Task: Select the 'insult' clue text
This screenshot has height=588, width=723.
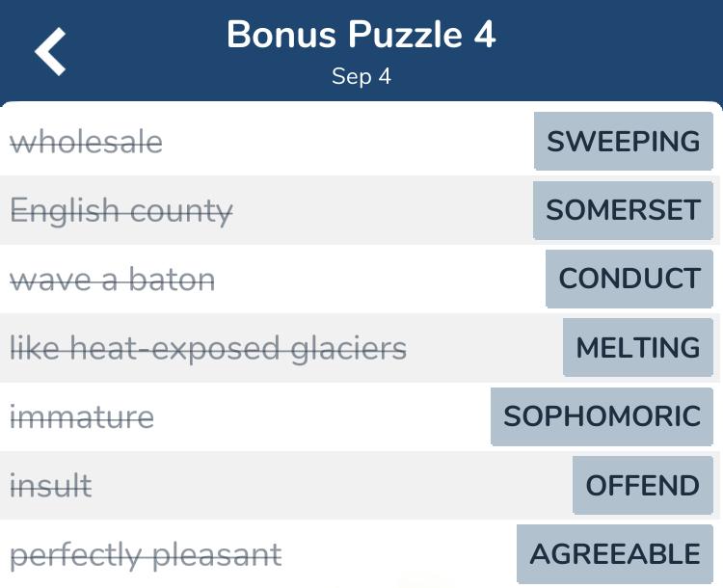Action: point(51,486)
